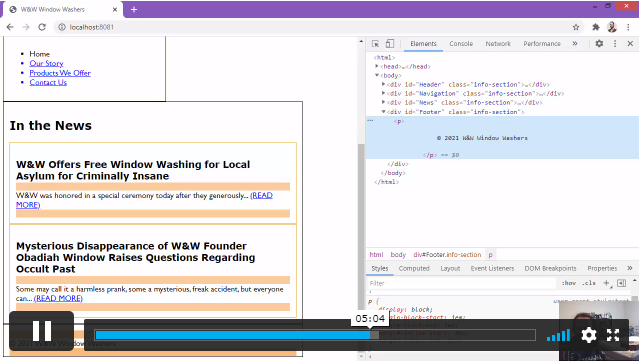Switch to the Performance panel

[x=542, y=44]
